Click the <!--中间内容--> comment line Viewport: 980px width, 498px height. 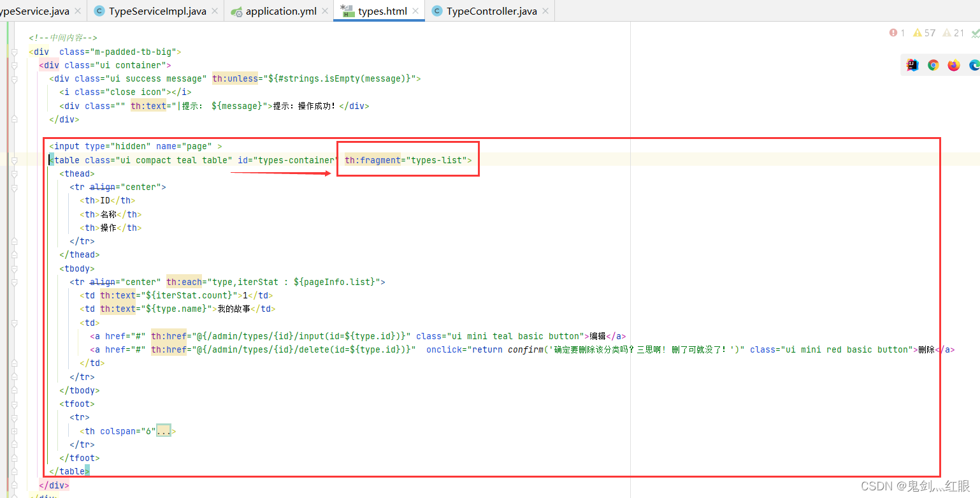(63, 38)
